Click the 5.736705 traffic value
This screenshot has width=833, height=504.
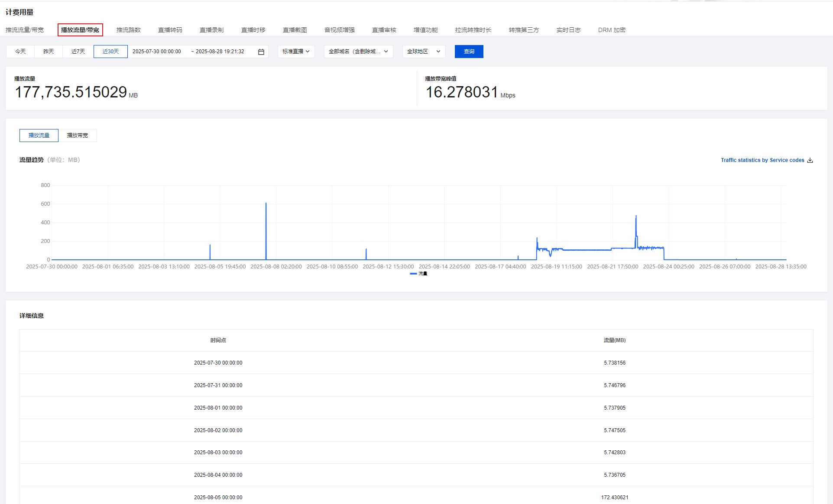coord(615,475)
